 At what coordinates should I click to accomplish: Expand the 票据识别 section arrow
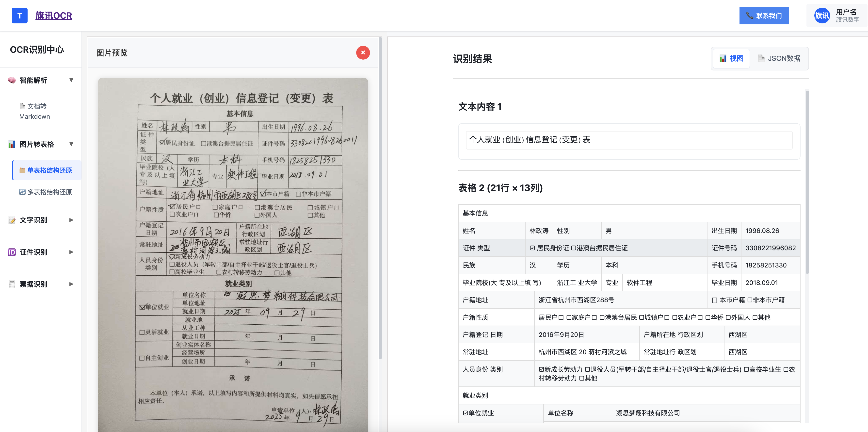(x=71, y=284)
